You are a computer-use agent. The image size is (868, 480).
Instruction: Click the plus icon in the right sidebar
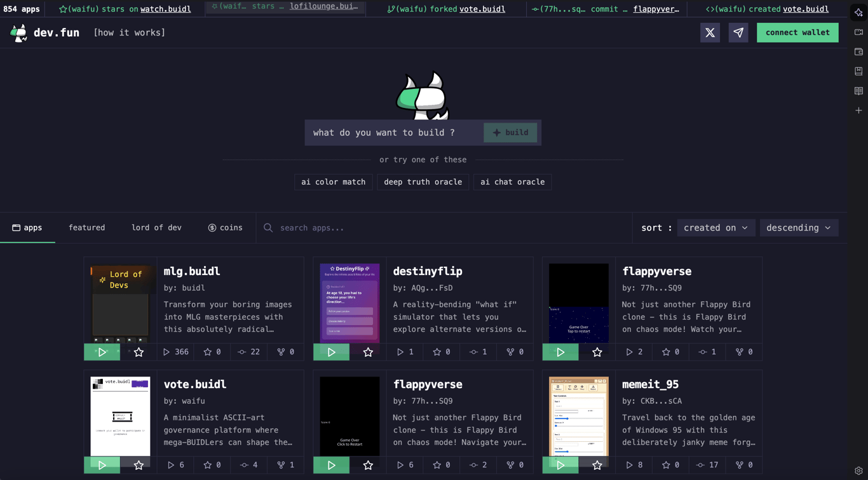point(858,110)
